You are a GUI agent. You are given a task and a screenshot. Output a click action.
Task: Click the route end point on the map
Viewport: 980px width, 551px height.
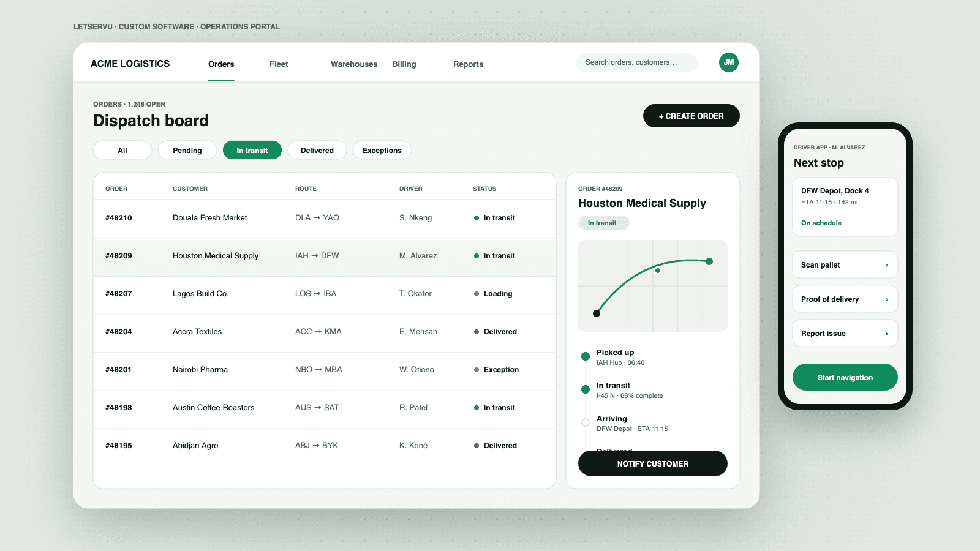tap(709, 261)
